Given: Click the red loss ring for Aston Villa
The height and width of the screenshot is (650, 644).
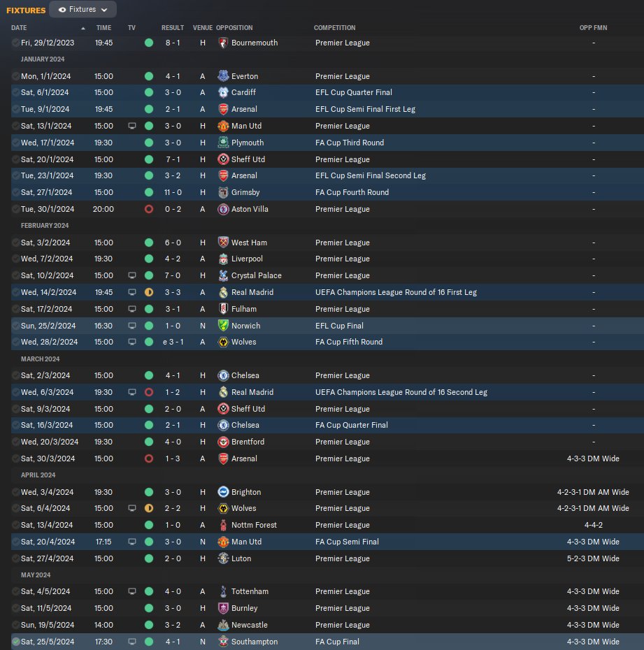Looking at the screenshot, I should 149,210.
